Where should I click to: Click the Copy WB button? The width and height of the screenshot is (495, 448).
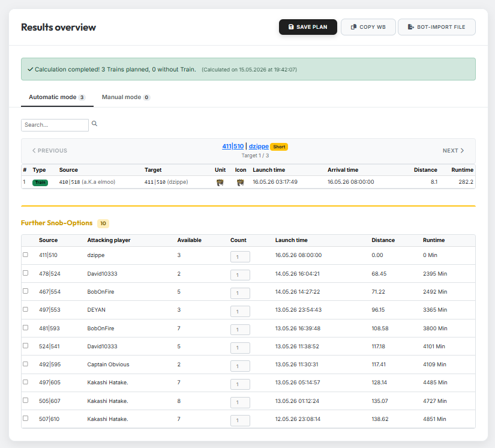pyautogui.click(x=368, y=27)
